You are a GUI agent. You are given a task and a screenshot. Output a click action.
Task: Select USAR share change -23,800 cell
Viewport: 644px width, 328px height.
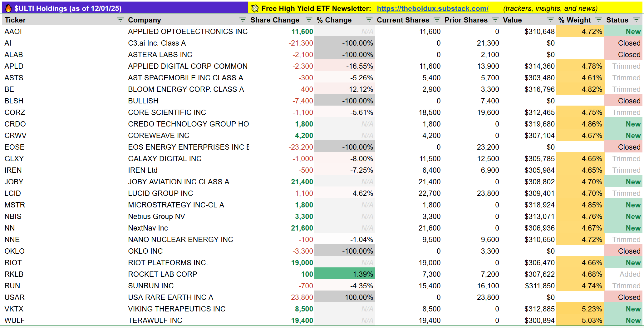(281, 297)
